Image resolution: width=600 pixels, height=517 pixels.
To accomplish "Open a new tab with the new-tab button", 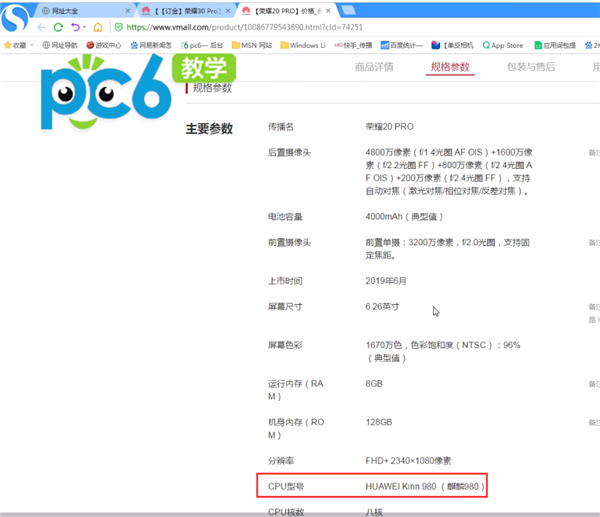I will tap(348, 10).
